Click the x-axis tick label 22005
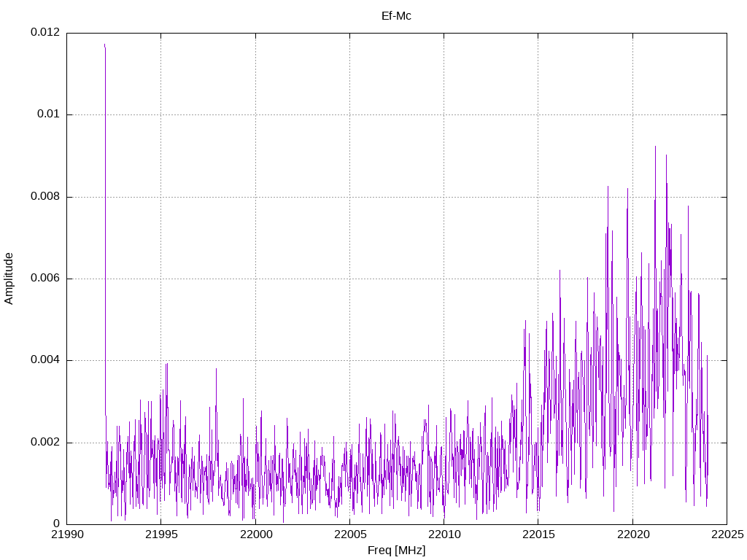The width and height of the screenshot is (747, 560). (x=350, y=534)
